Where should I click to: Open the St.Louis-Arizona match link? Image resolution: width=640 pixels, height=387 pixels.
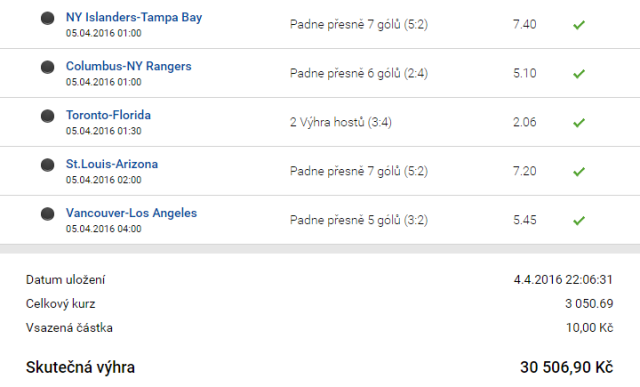tap(112, 164)
